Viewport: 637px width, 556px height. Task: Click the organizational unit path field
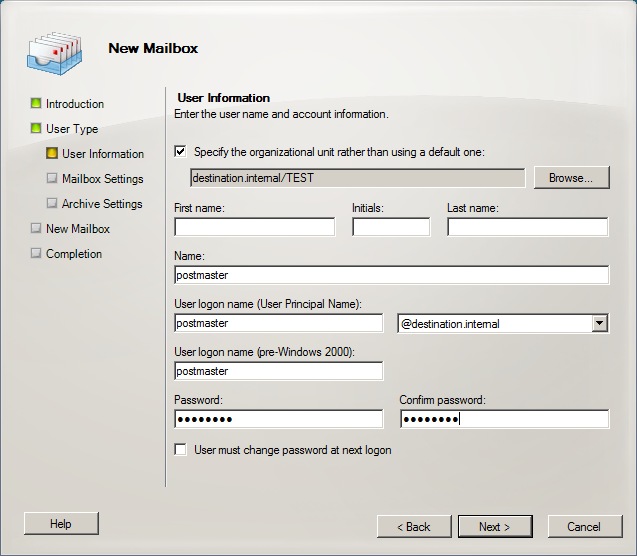tap(358, 178)
